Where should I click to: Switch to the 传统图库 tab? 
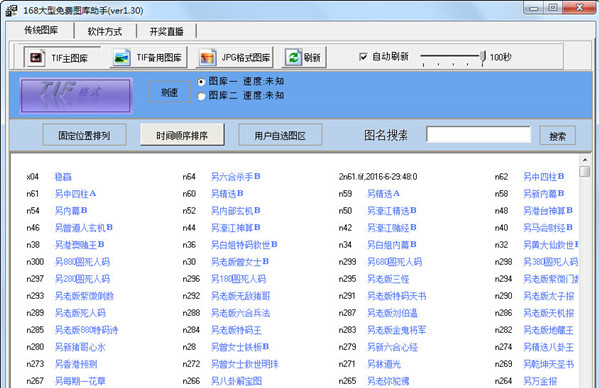click(41, 30)
